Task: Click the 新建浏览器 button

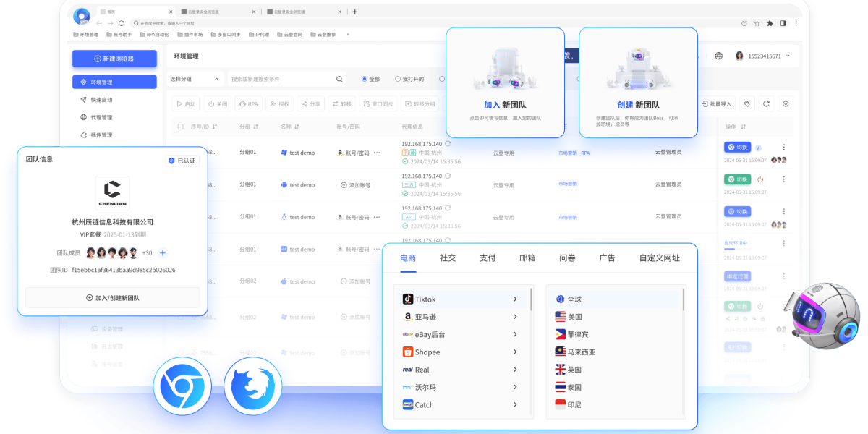Action: coord(114,59)
